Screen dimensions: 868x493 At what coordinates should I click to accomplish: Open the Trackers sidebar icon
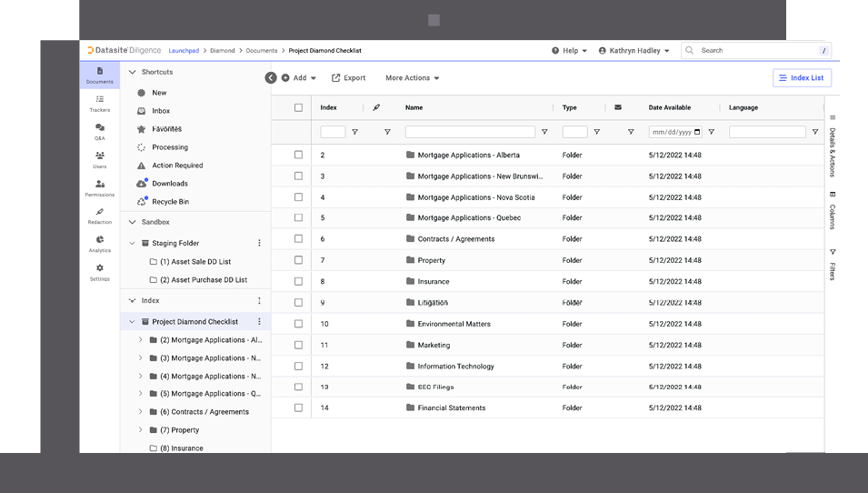tap(100, 103)
